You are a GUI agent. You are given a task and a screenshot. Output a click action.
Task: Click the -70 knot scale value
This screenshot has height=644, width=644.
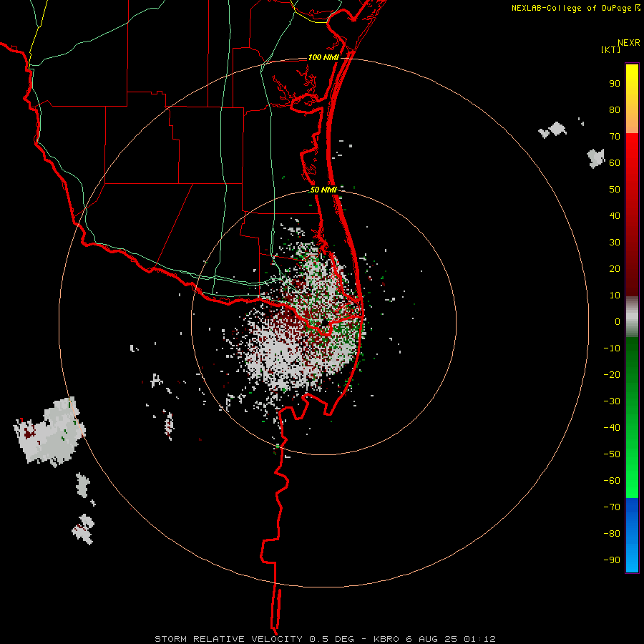[x=612, y=507]
